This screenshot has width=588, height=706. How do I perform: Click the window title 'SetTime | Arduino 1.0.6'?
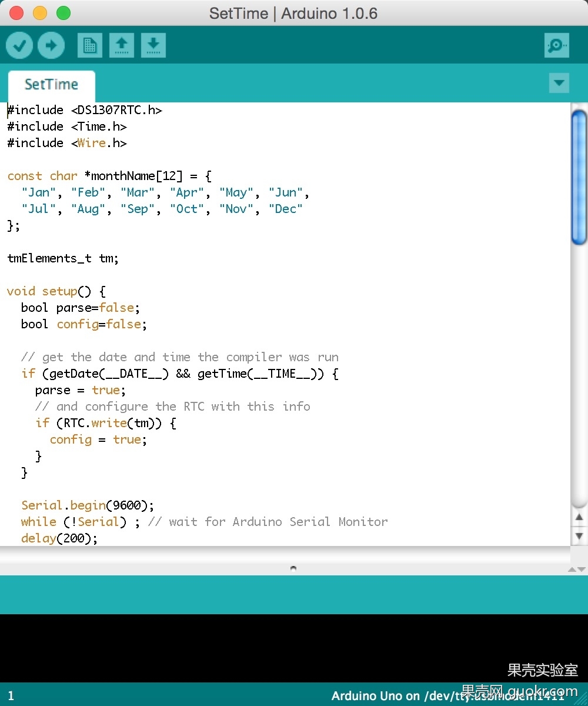293,13
